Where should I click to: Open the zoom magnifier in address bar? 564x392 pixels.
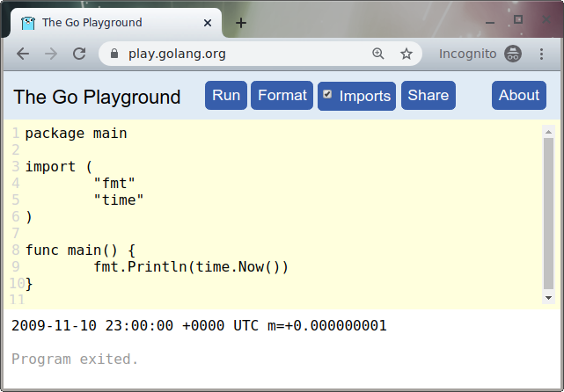point(378,54)
